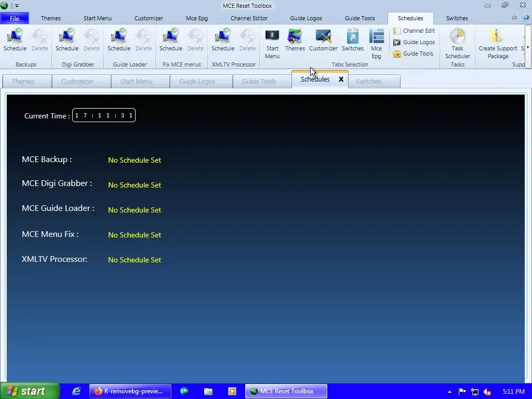The image size is (532, 399).
Task: Select the Switches document tab
Action: click(374, 82)
